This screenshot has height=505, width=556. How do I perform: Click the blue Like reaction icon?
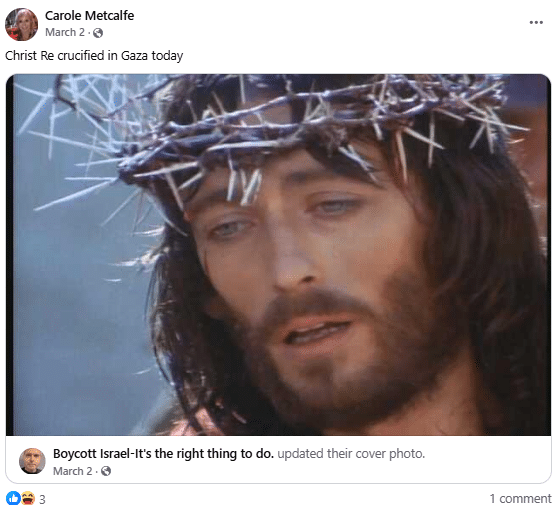click(x=13, y=498)
